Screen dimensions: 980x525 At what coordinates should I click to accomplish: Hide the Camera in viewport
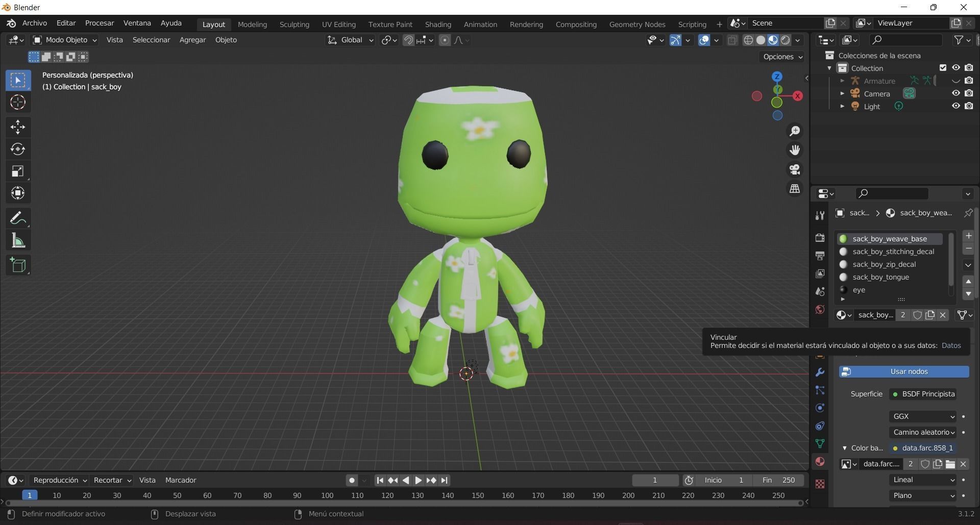tap(955, 93)
